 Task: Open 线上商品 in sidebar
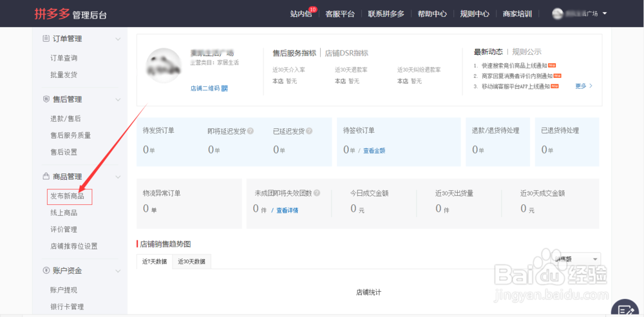point(64,213)
